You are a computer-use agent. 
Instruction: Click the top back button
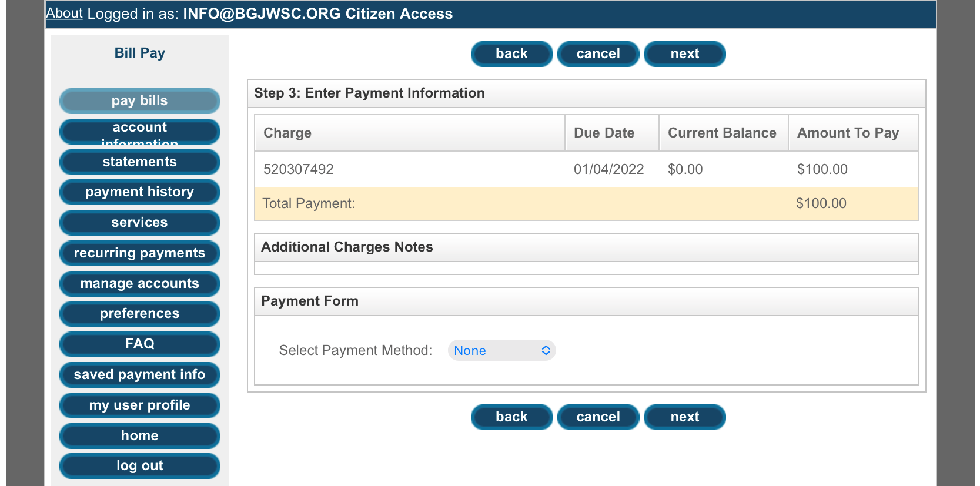point(511,54)
